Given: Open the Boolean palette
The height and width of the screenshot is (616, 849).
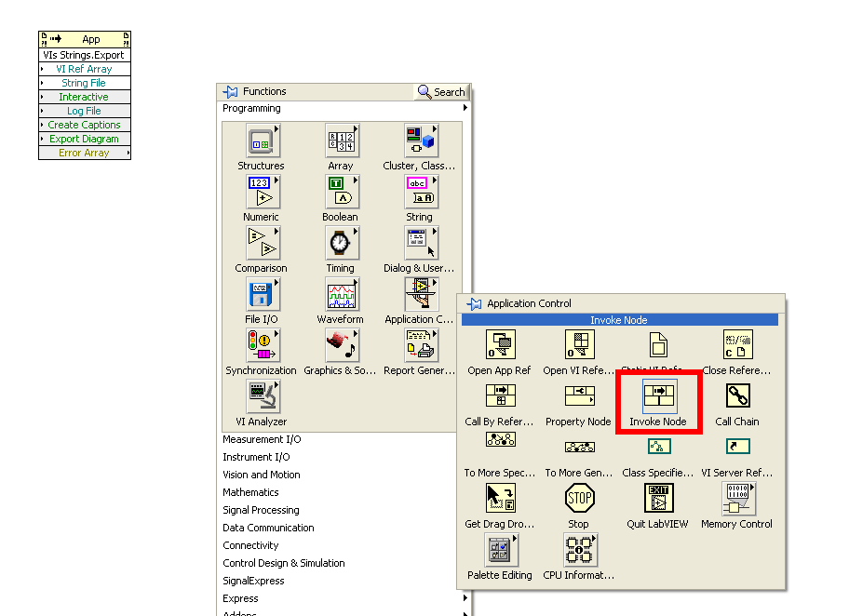Looking at the screenshot, I should 342,193.
